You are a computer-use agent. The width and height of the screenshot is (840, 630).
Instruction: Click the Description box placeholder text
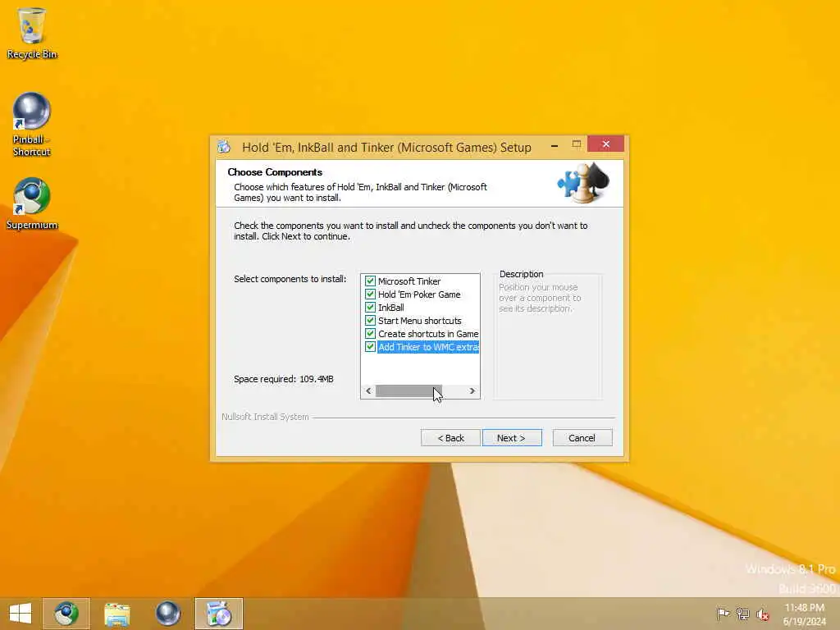point(540,298)
